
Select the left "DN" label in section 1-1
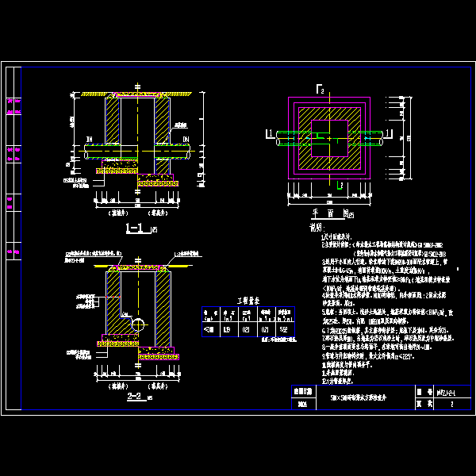[89, 140]
